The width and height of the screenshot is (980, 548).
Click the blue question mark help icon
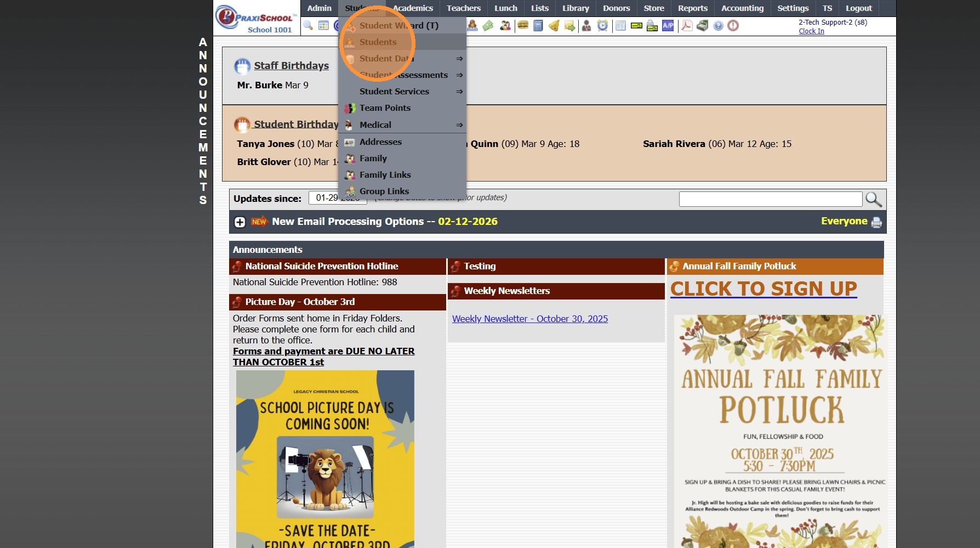[718, 26]
